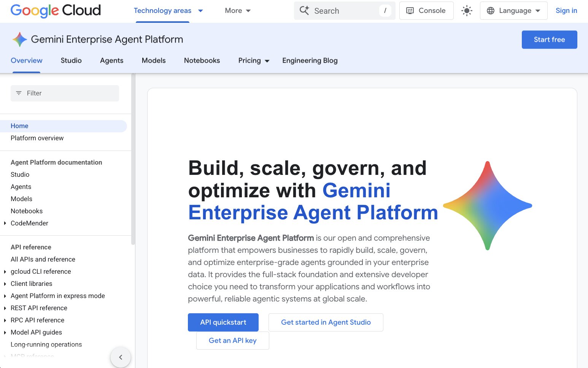Click the globe icon in Language button

point(491,11)
